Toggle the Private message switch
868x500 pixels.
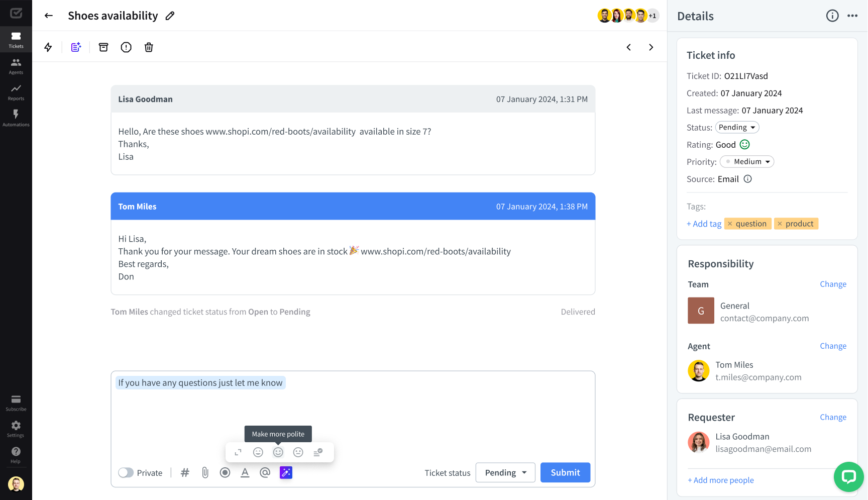click(x=126, y=473)
